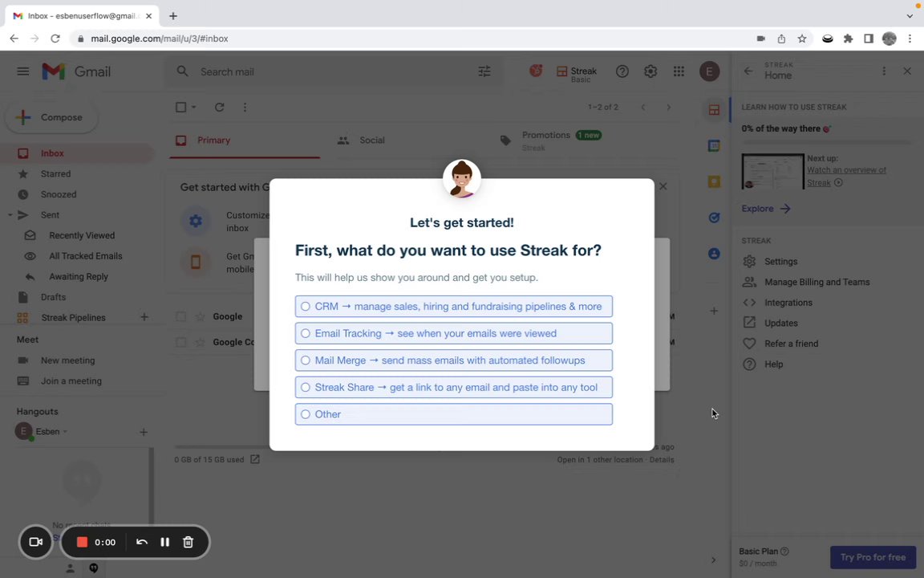Open the Google apps grid
The height and width of the screenshot is (578, 924).
tap(679, 71)
